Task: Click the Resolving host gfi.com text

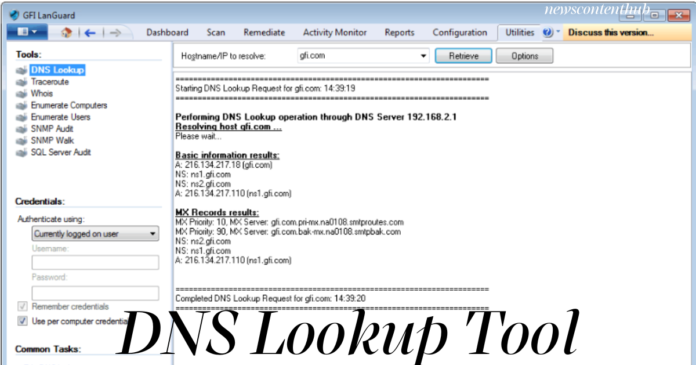Action: click(x=228, y=127)
